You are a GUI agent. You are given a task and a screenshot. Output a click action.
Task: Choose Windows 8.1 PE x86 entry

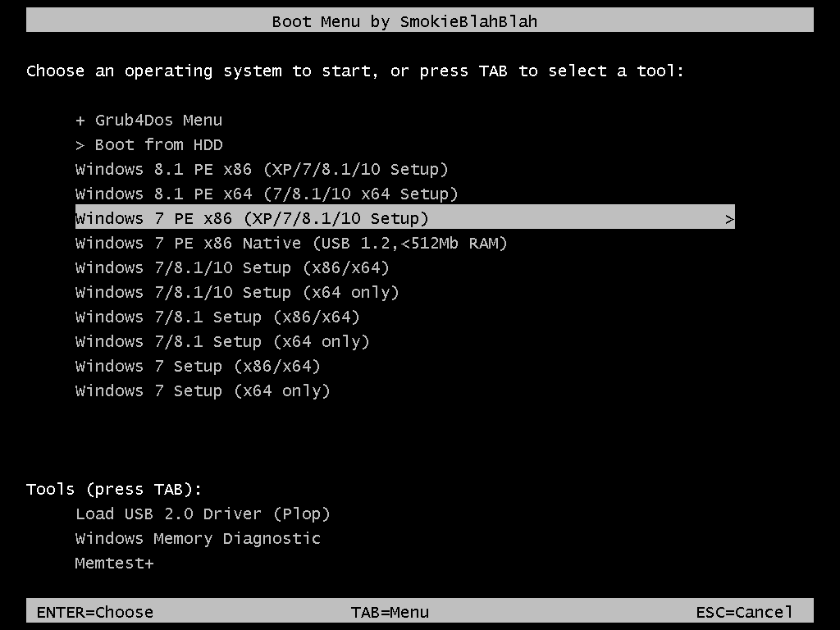pyautogui.click(x=262, y=169)
